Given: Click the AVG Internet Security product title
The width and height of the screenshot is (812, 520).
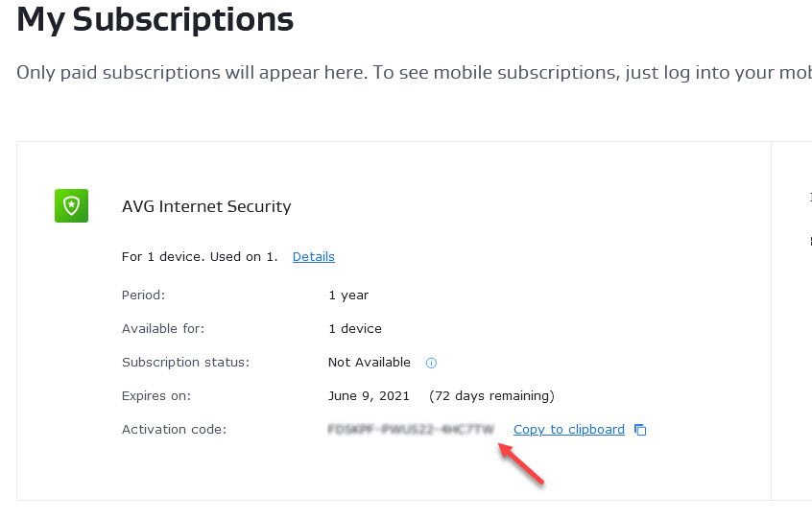Looking at the screenshot, I should [x=206, y=206].
